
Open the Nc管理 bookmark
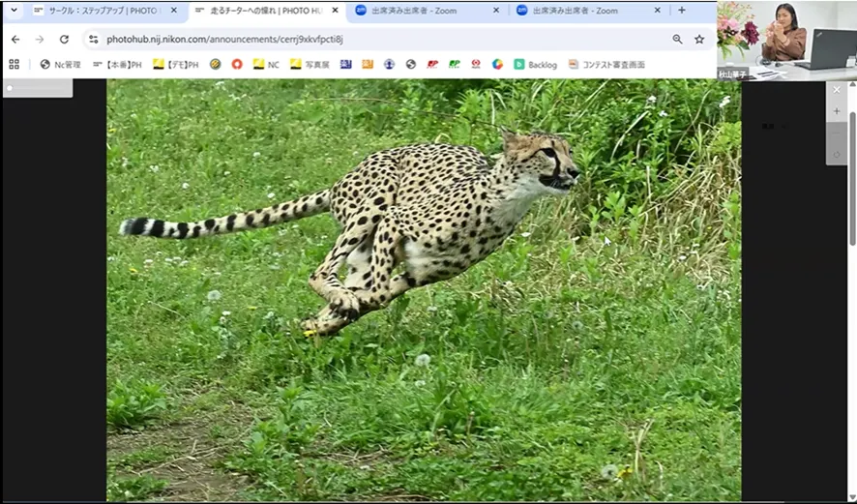(x=60, y=65)
